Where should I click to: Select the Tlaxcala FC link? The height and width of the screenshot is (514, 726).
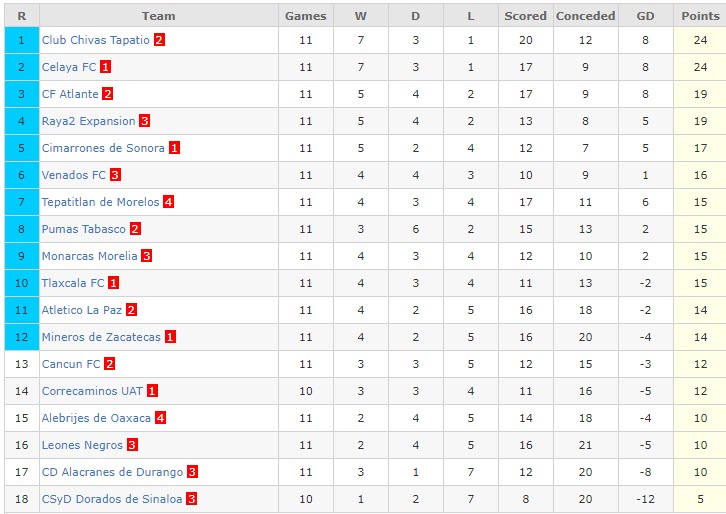click(x=73, y=283)
